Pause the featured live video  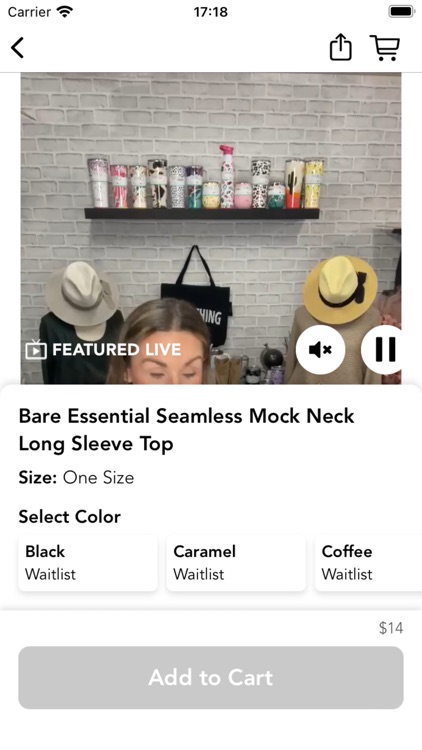[x=384, y=350]
